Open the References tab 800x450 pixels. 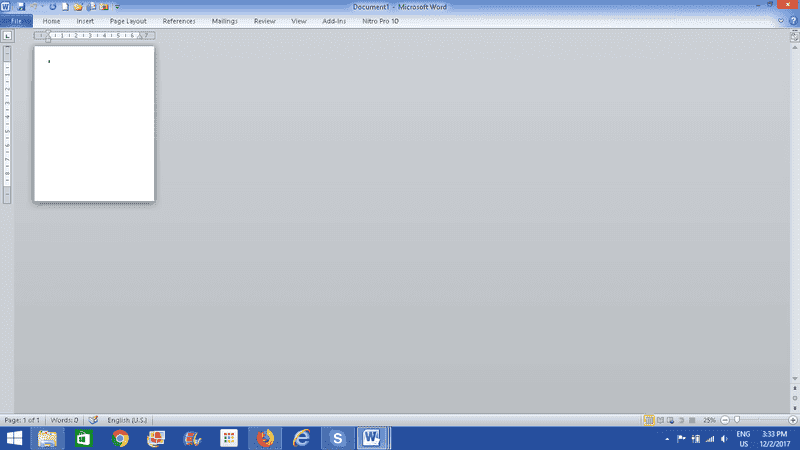pyautogui.click(x=179, y=21)
